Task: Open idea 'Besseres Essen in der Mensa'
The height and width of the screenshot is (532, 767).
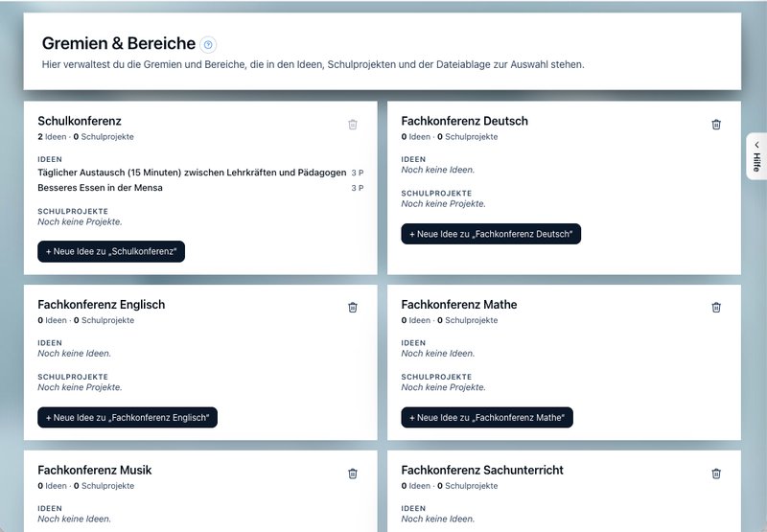Action: coord(100,188)
